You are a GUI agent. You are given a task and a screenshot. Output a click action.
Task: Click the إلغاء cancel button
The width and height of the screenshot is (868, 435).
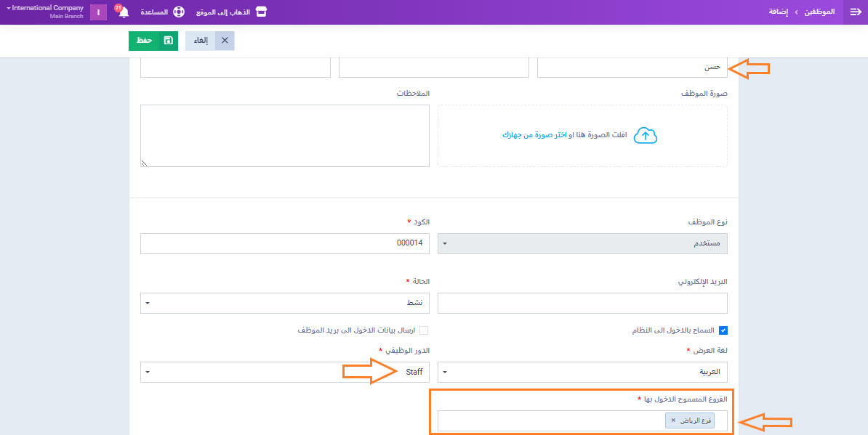pyautogui.click(x=210, y=41)
